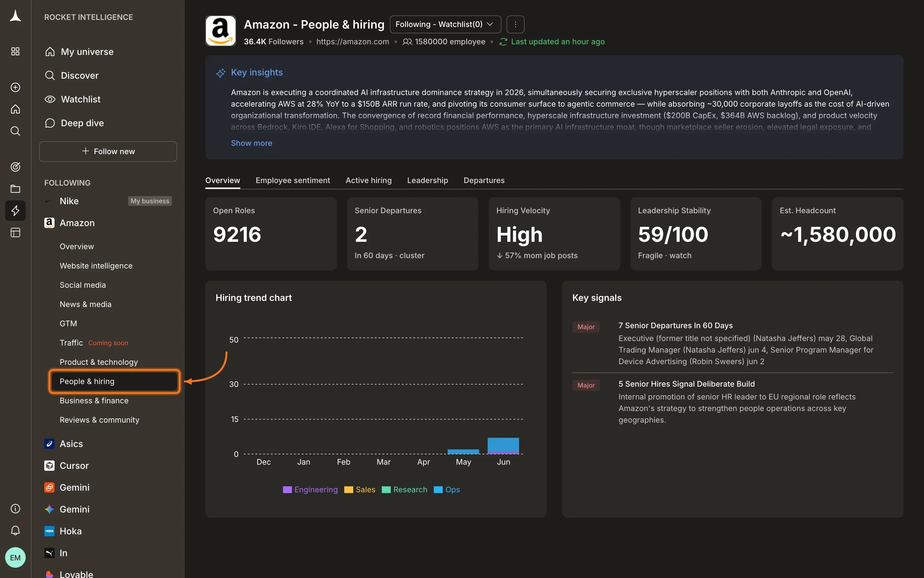The image size is (924, 578).
Task: Click the Rocket Intelligence logo icon
Action: (15, 16)
